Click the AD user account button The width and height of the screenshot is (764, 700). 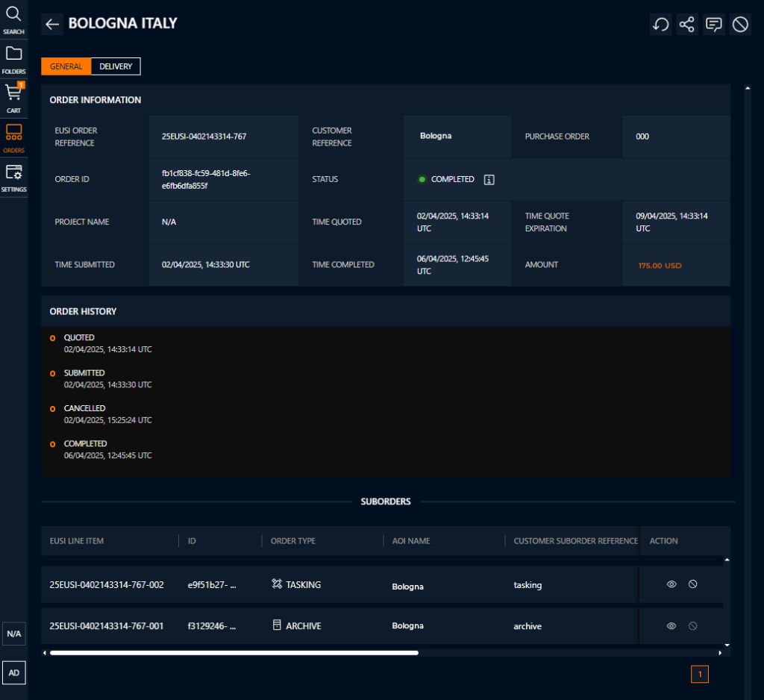13,672
